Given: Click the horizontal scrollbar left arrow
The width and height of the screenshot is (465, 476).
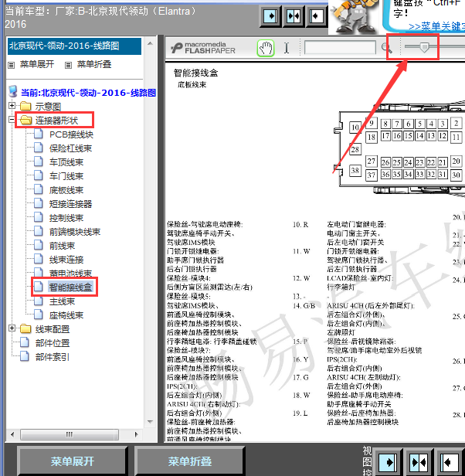Looking at the screenshot, I should 12,434.
